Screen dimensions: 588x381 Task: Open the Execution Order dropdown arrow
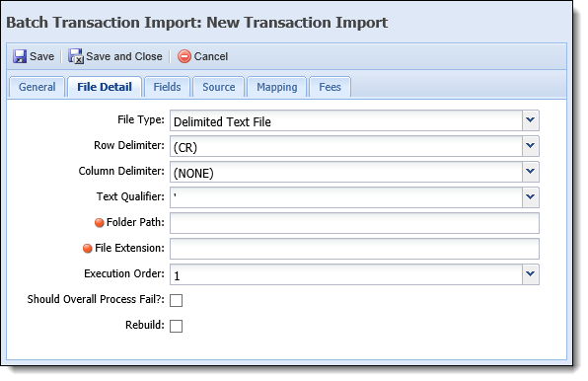530,274
